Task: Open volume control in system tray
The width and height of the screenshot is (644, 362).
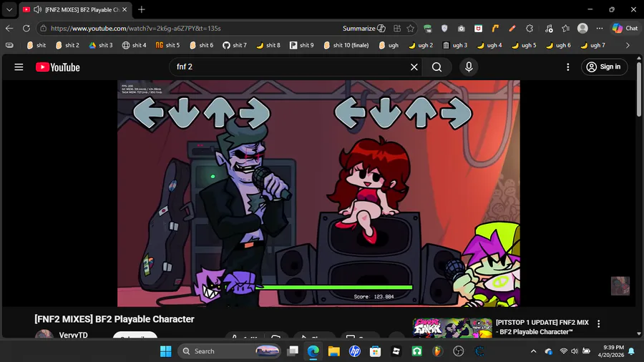Action: coord(575,351)
